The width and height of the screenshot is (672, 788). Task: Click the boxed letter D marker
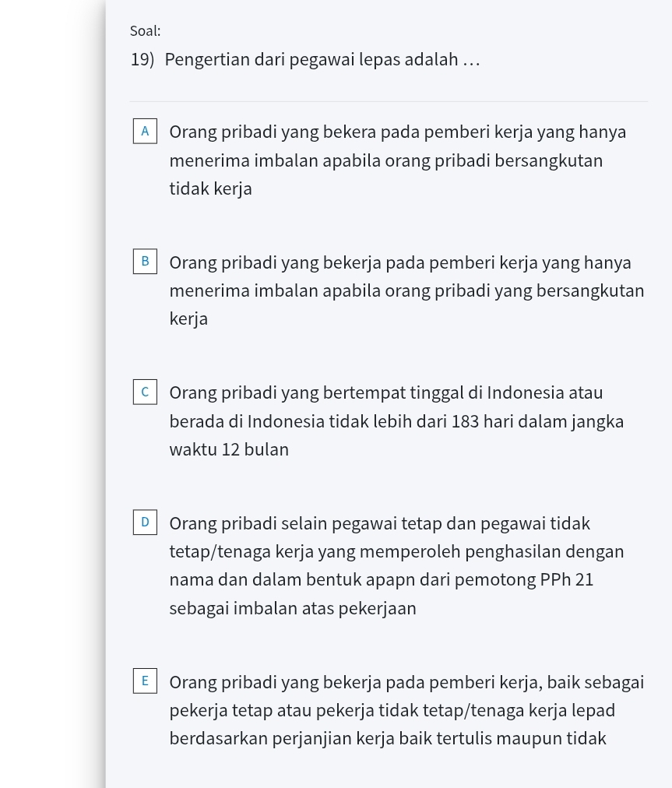click(x=145, y=522)
